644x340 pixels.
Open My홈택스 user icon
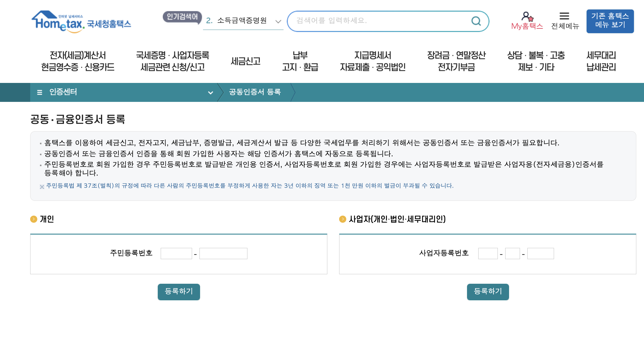pos(527,17)
